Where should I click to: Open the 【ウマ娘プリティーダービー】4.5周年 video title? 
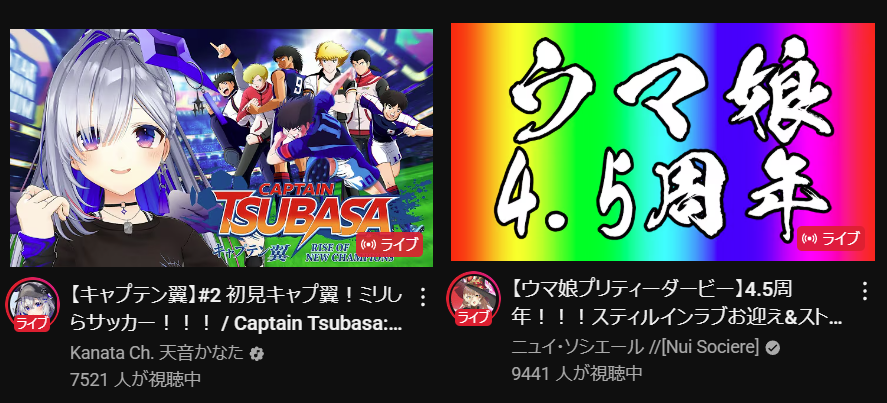[x=677, y=303]
